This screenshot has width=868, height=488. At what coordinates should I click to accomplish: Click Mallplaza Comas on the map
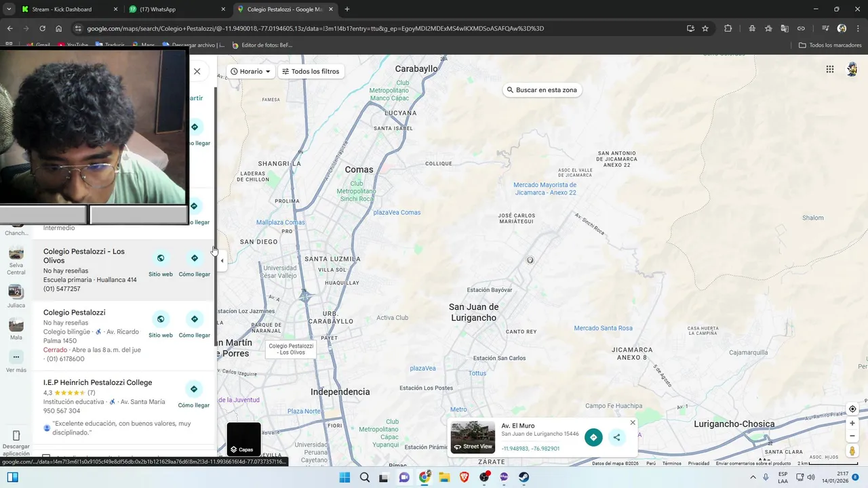coord(280,222)
